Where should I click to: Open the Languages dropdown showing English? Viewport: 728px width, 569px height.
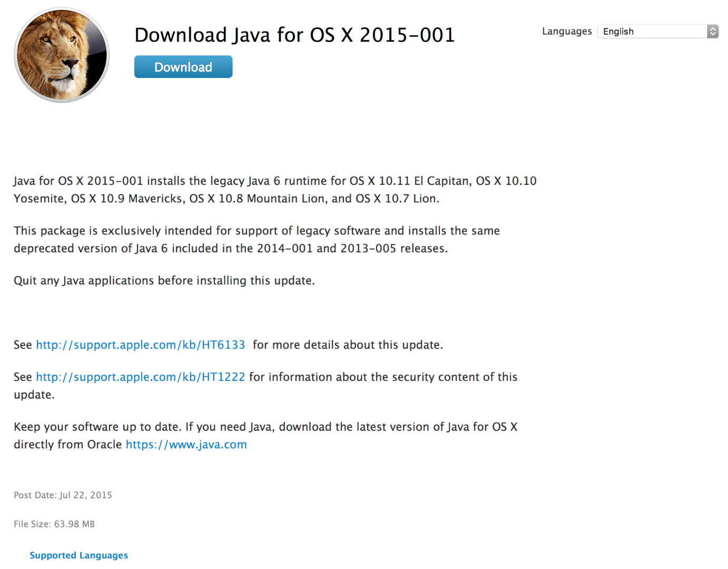coord(658,32)
